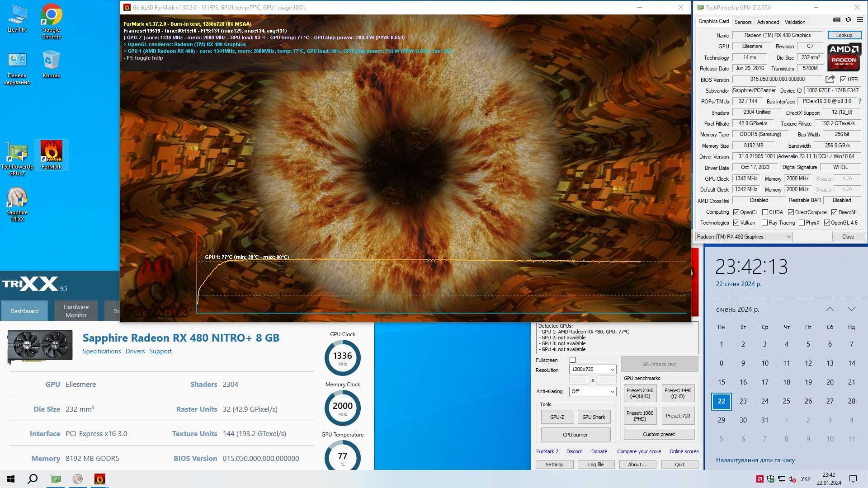Open TRIXX Drivers link
Viewport: 868px width, 488px height.
135,351
